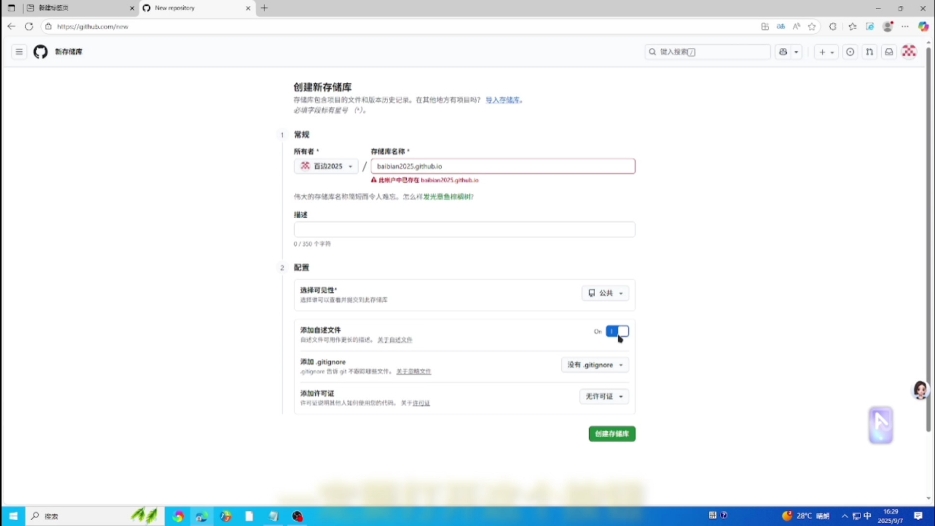Screen dimensions: 935x526
Task: Open the favorites list icon in toolbar
Action: [x=853, y=26]
